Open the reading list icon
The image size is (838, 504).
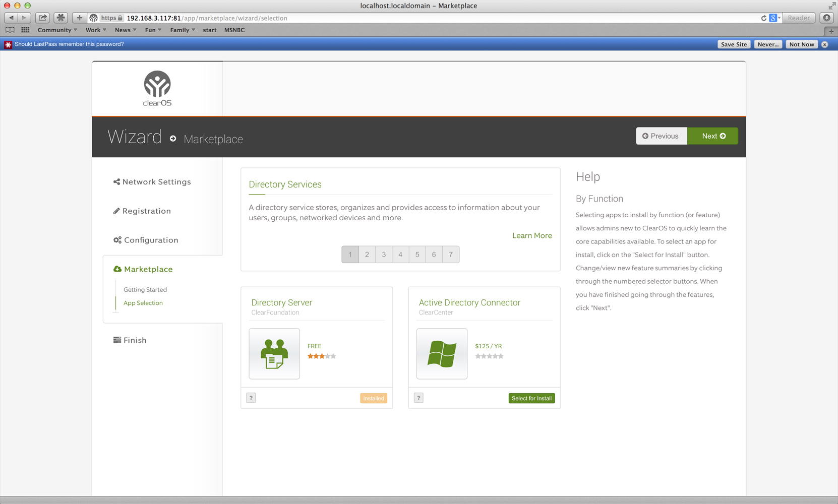pyautogui.click(x=10, y=30)
